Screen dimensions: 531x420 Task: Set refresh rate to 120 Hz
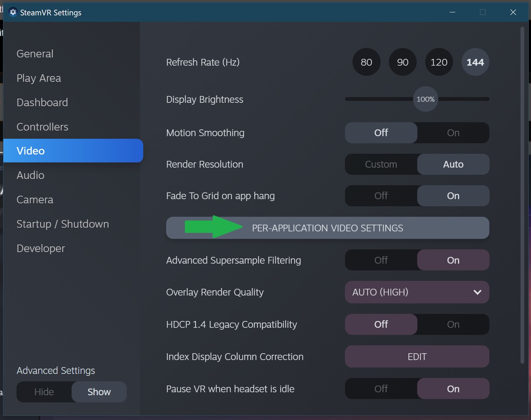[x=439, y=62]
